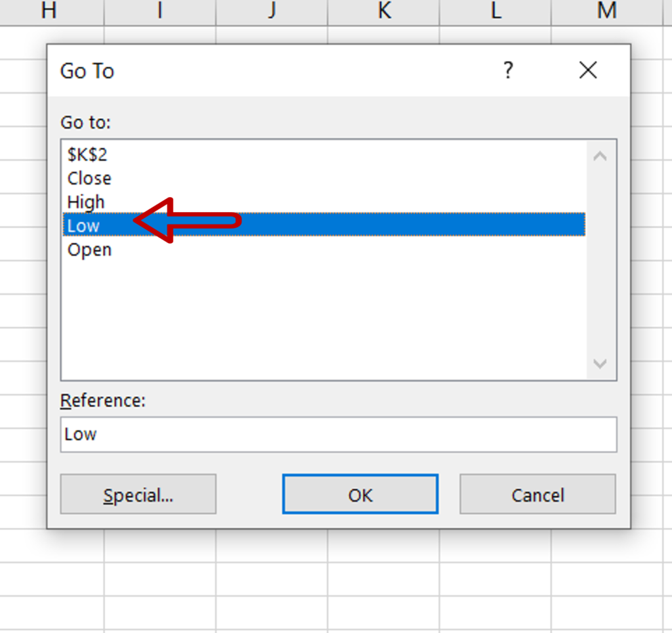The image size is (672, 633).
Task: Open the Go To Special options
Action: [x=138, y=494]
